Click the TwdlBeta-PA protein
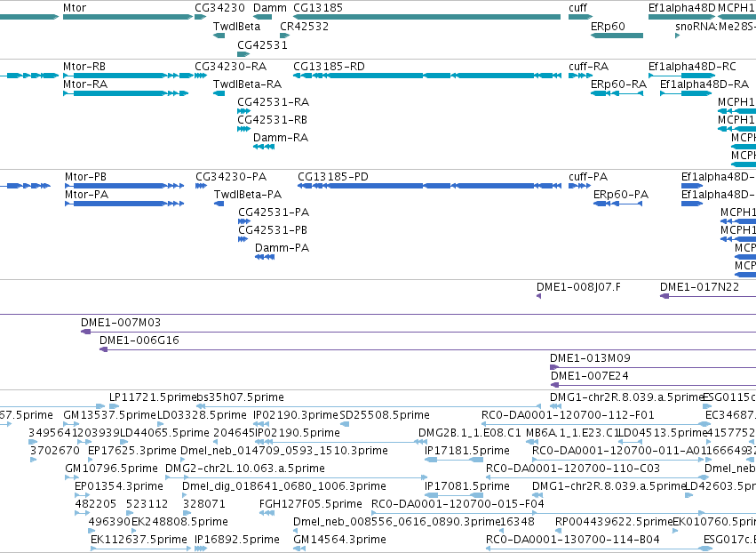Image resolution: width=756 pixels, height=553 pixels. pyautogui.click(x=219, y=204)
